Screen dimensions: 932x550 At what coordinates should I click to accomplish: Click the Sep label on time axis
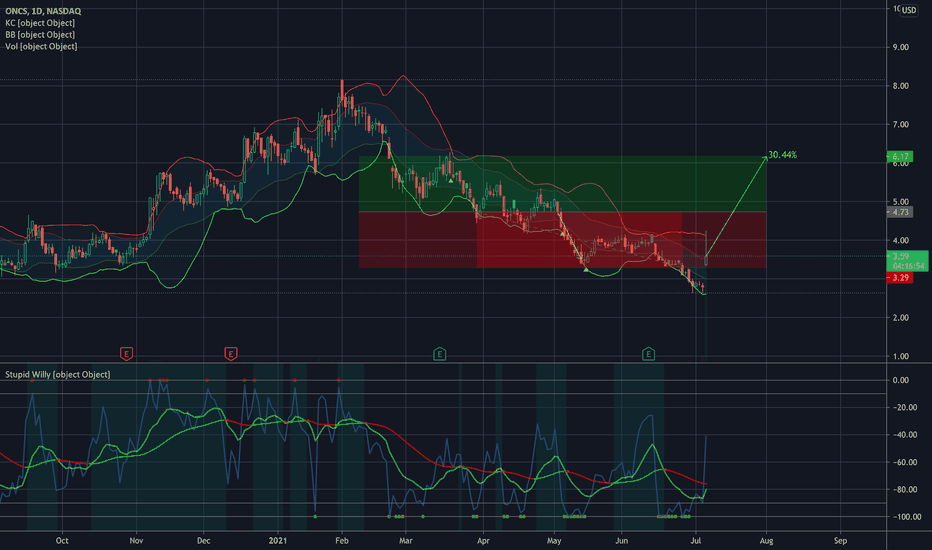tap(840, 540)
